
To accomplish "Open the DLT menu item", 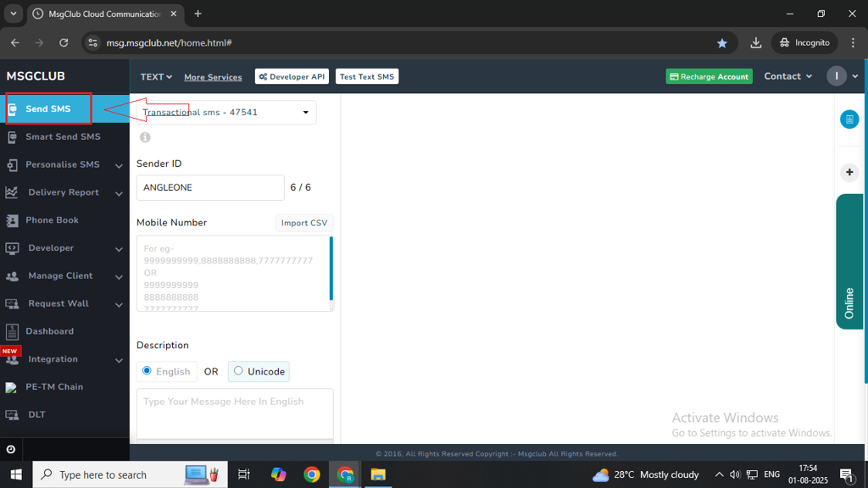I will pyautogui.click(x=64, y=414).
